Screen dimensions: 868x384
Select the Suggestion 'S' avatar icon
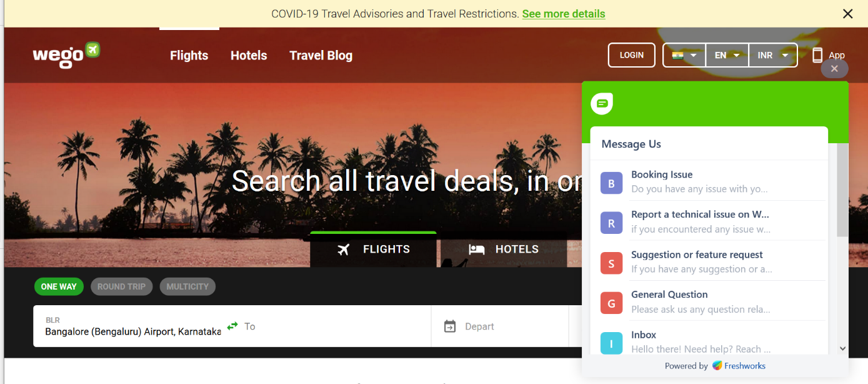coord(611,263)
